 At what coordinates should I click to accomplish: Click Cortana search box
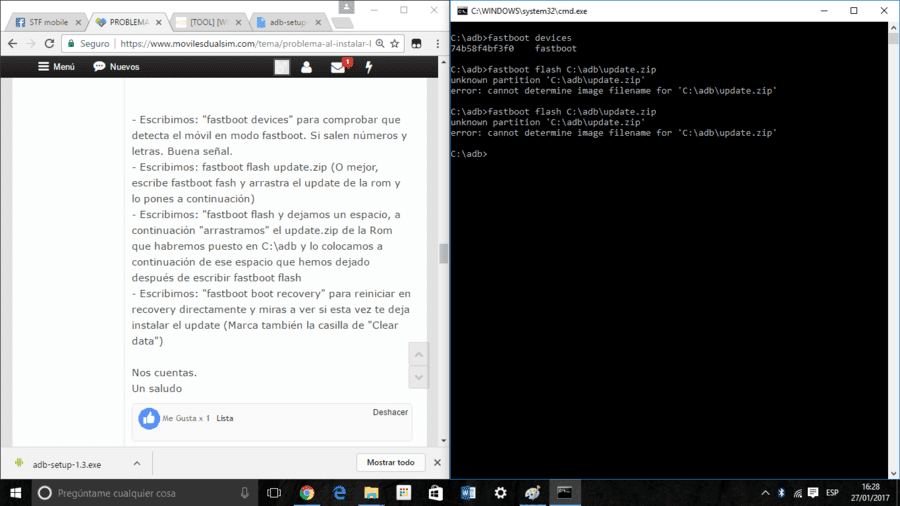pos(143,493)
